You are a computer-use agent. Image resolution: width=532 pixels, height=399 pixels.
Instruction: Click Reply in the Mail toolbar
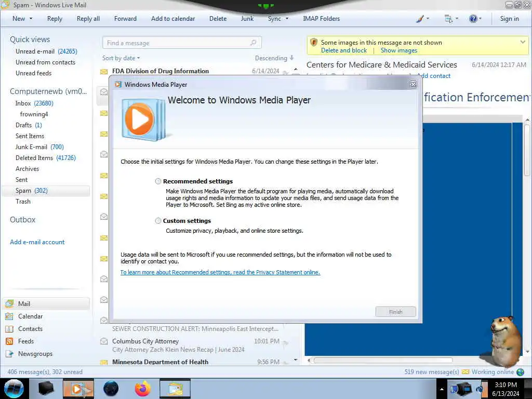[55, 19]
